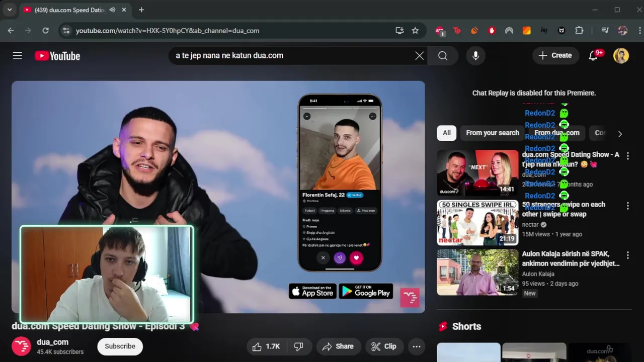This screenshot has width=644, height=362.
Task: Click the App Store download badge in video
Action: pyautogui.click(x=312, y=291)
